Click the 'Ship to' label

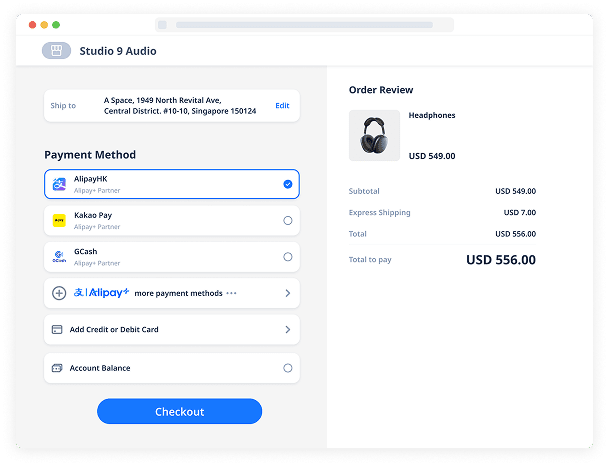click(x=63, y=106)
